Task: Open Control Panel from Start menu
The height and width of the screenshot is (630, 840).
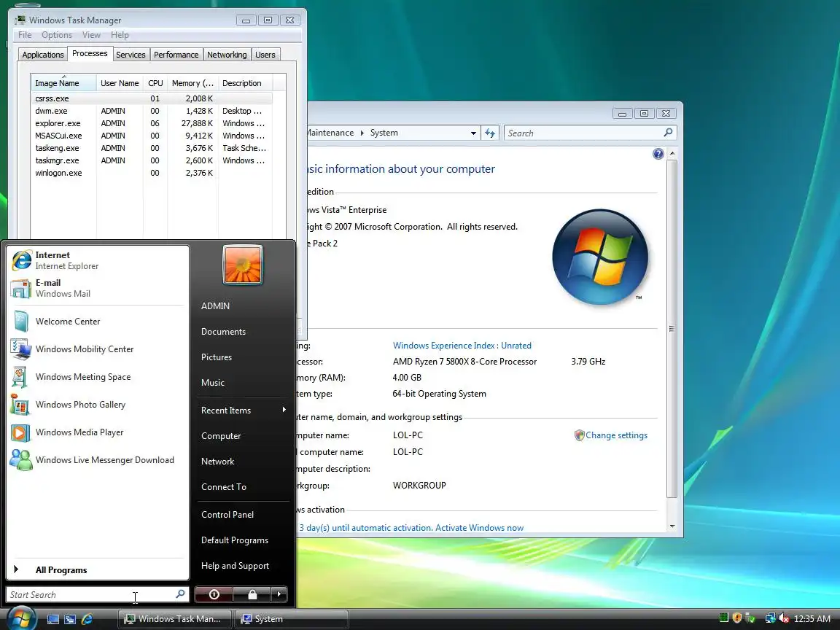Action: (227, 515)
